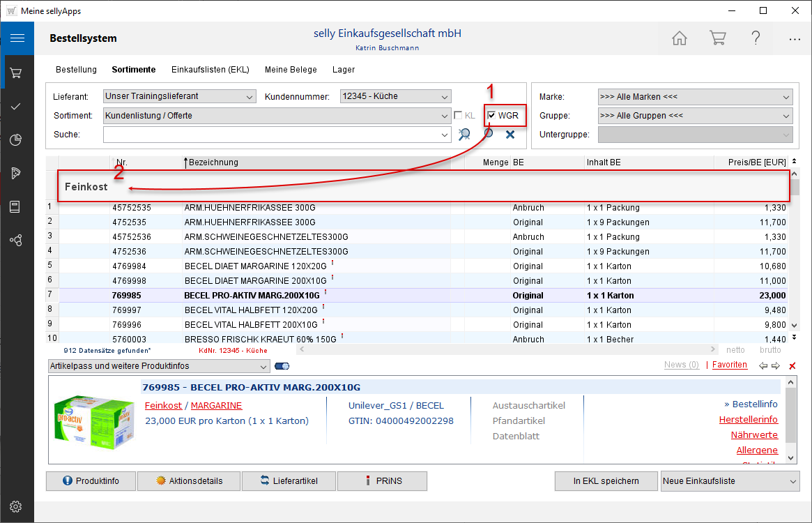Image resolution: width=812 pixels, height=523 pixels.
Task: Open settings gear in sidebar
Action: tap(17, 506)
